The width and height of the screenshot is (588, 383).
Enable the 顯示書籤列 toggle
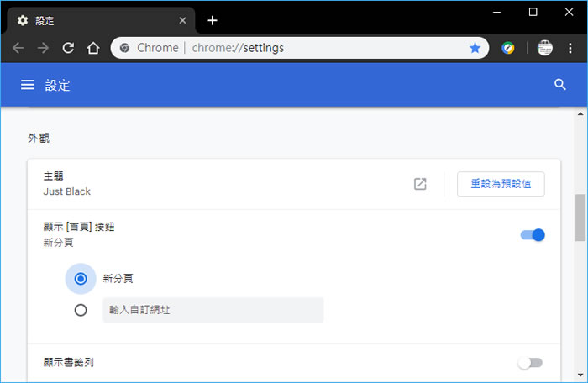click(530, 363)
